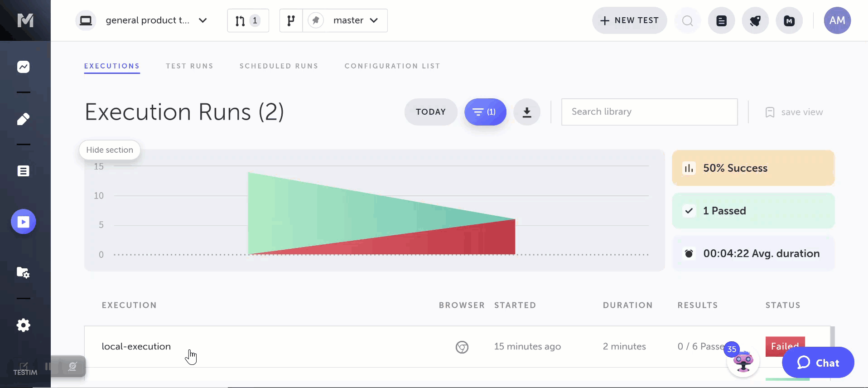Click the git branch icon
The image size is (868, 388).
pos(291,20)
